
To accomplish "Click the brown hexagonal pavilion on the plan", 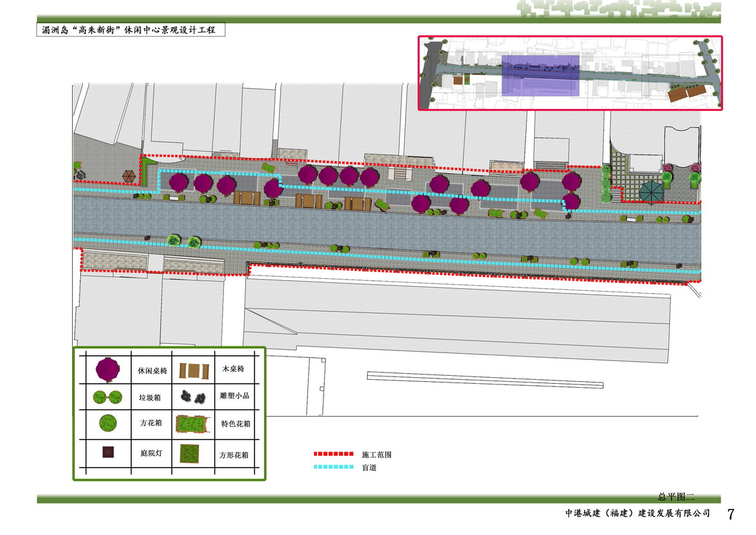I will pyautogui.click(x=129, y=177).
